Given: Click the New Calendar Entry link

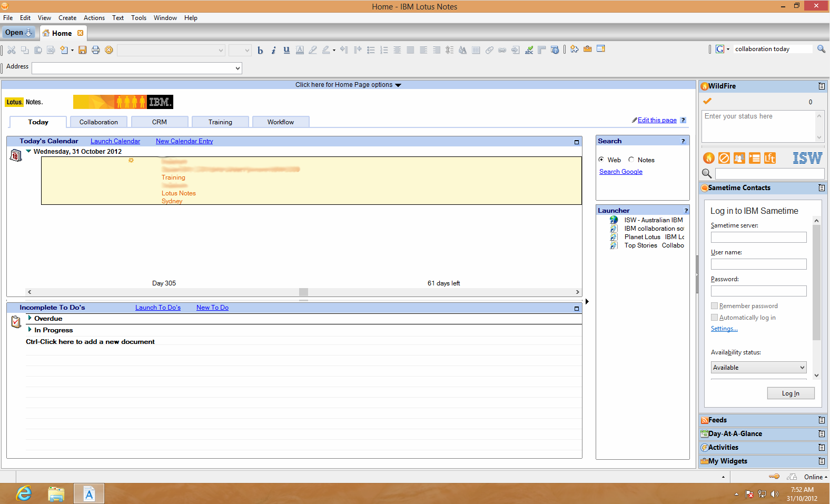Looking at the screenshot, I should [x=184, y=141].
